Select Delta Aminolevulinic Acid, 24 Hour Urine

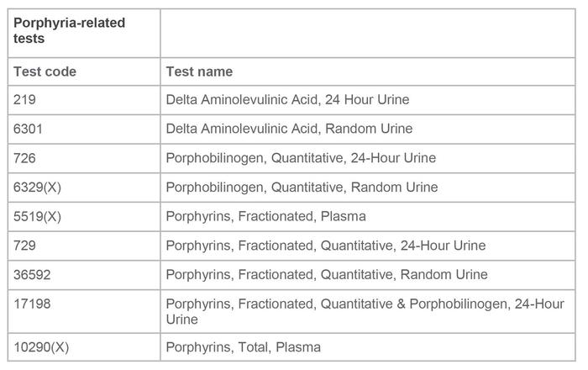287,100
